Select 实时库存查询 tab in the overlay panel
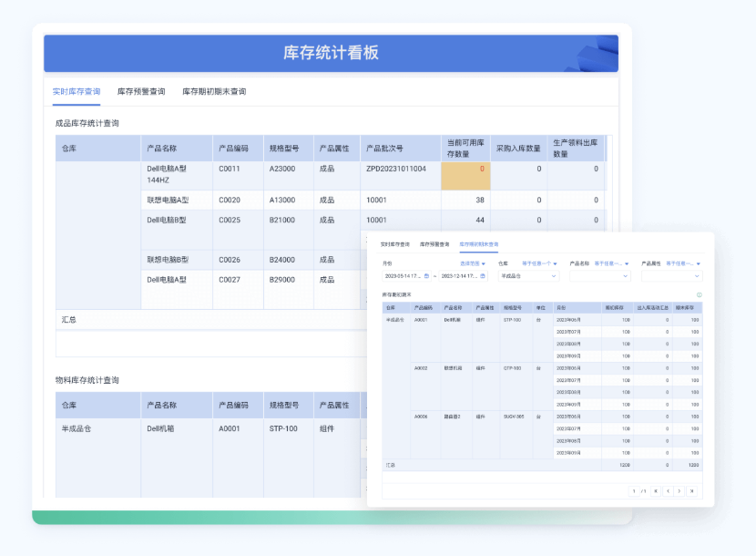Viewport: 756px width, 556px height. (394, 244)
